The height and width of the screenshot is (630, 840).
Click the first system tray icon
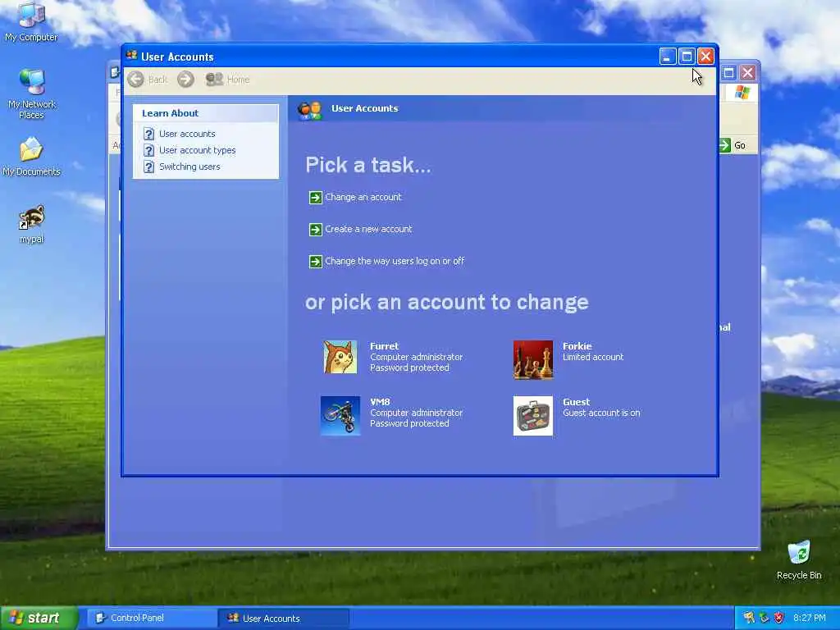748,619
